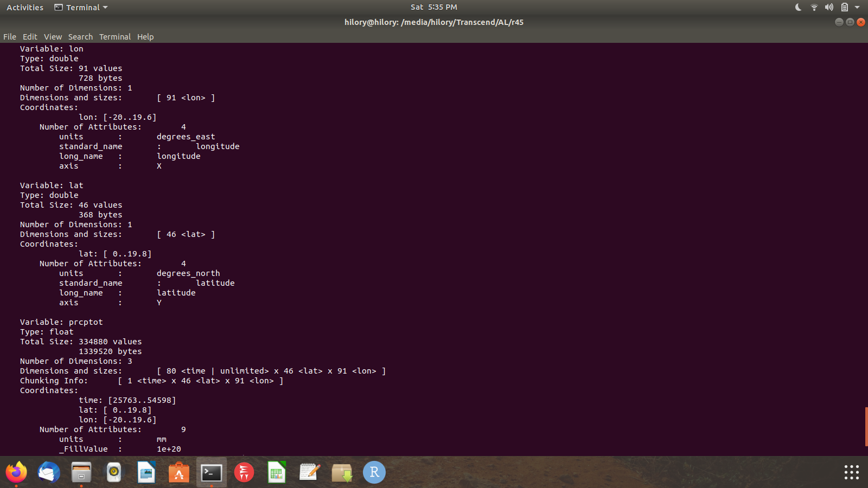Open Rhythmbox speaker icon in dock
This screenshot has width=868, height=488.
[114, 472]
